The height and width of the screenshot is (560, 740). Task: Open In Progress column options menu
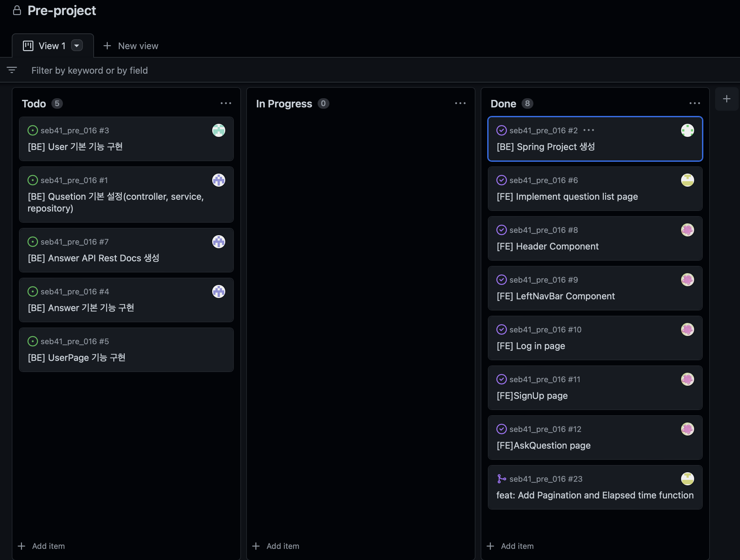coord(460,103)
